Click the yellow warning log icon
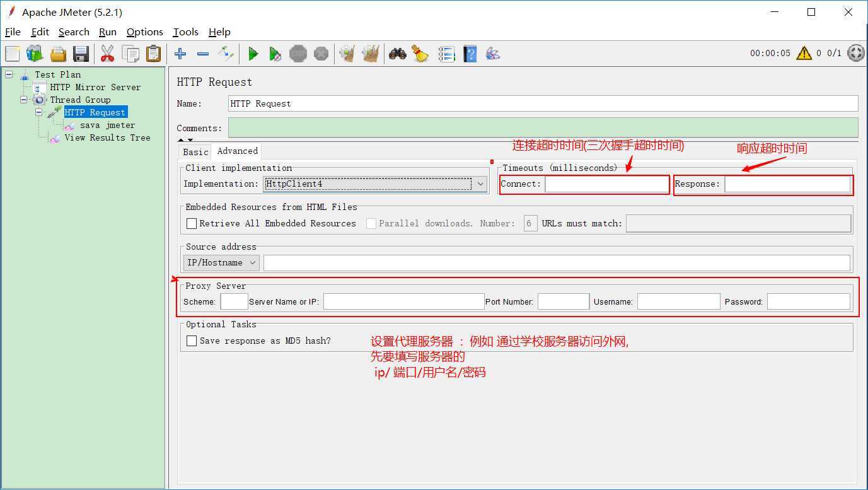This screenshot has width=868, height=490. [804, 53]
